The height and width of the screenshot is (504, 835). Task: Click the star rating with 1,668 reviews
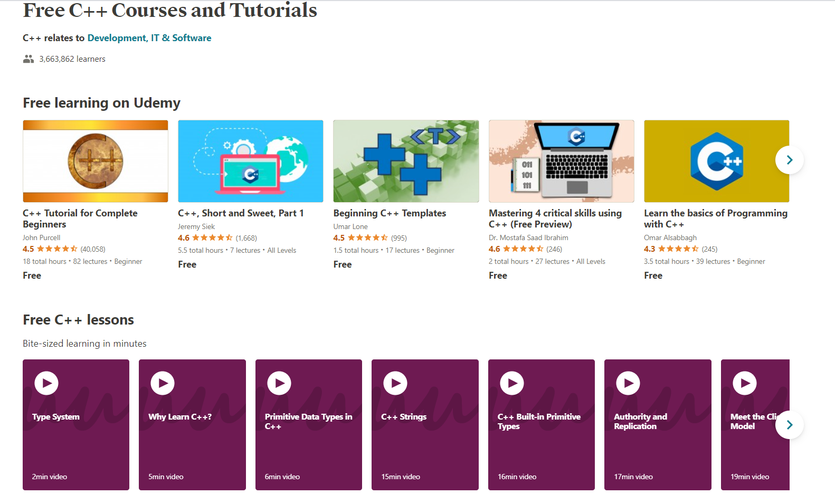click(217, 238)
